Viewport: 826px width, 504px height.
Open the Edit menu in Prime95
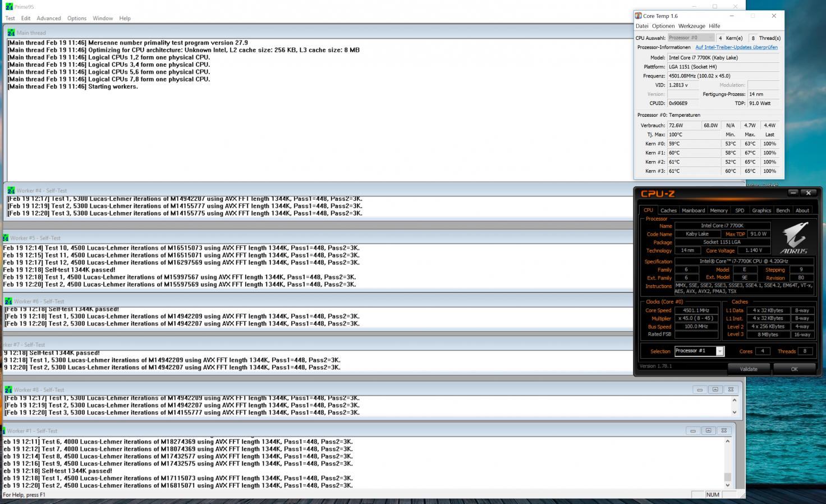(26, 18)
